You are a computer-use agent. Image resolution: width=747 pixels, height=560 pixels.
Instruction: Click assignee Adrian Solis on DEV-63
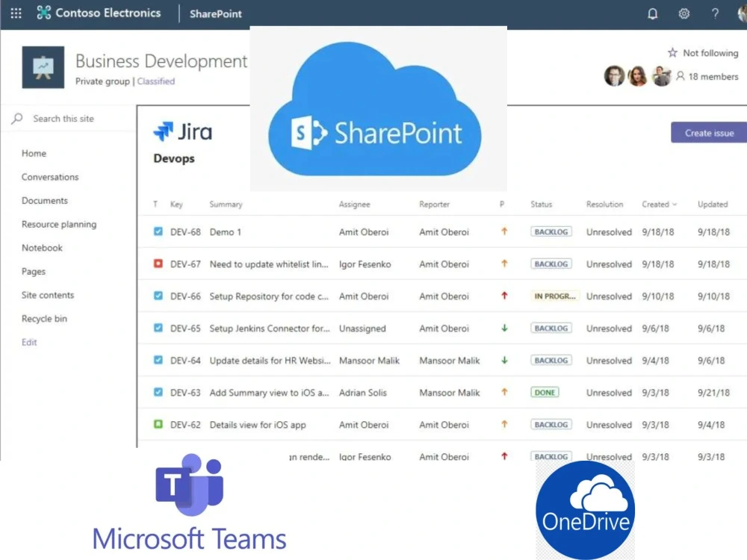click(363, 393)
